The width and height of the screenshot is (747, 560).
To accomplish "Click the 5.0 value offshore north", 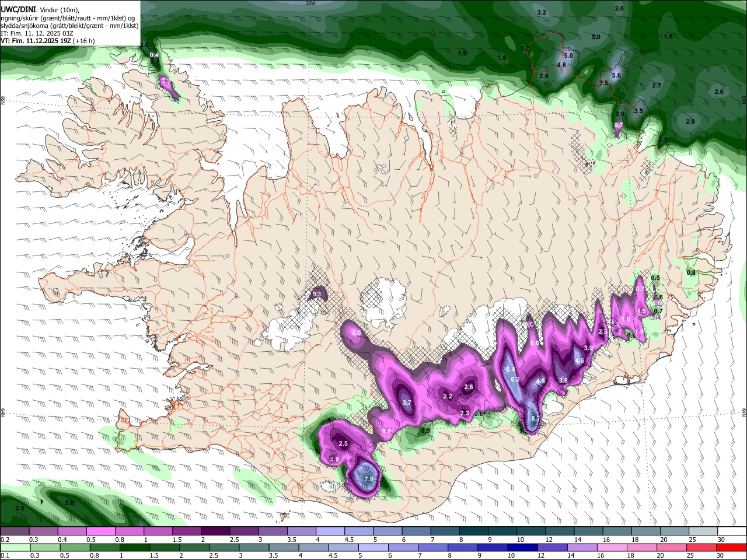I will tap(569, 55).
